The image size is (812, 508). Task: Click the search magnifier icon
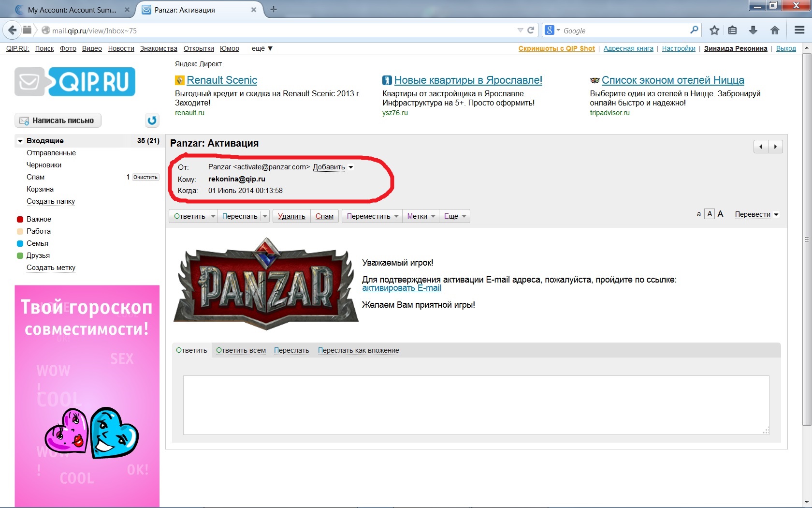click(x=694, y=30)
